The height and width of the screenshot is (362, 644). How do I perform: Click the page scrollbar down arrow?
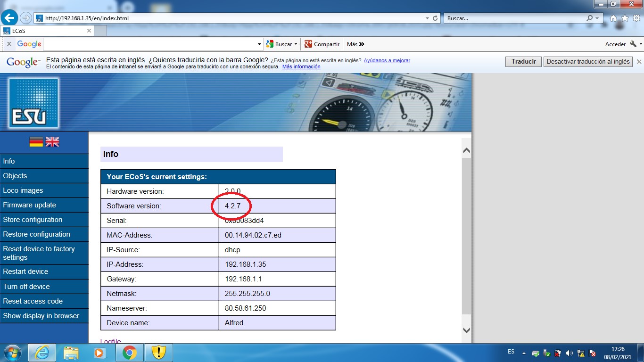click(466, 330)
